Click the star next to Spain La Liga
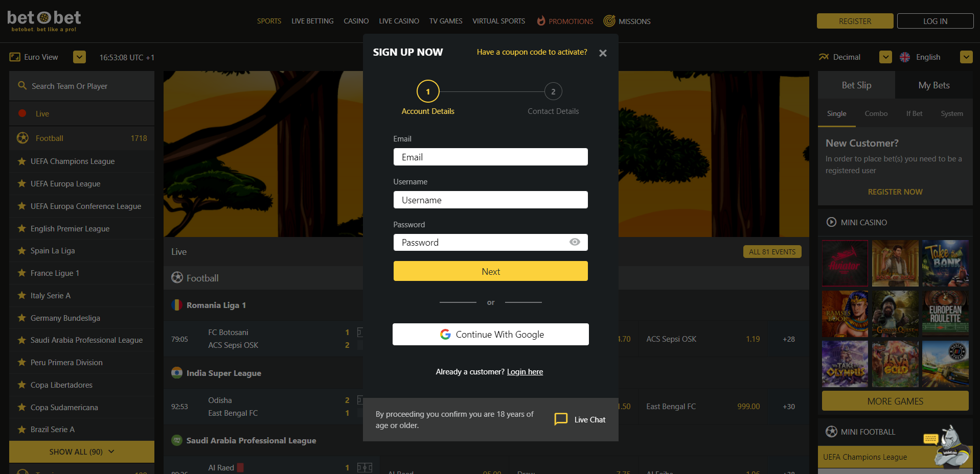This screenshot has height=474, width=980. click(21, 251)
